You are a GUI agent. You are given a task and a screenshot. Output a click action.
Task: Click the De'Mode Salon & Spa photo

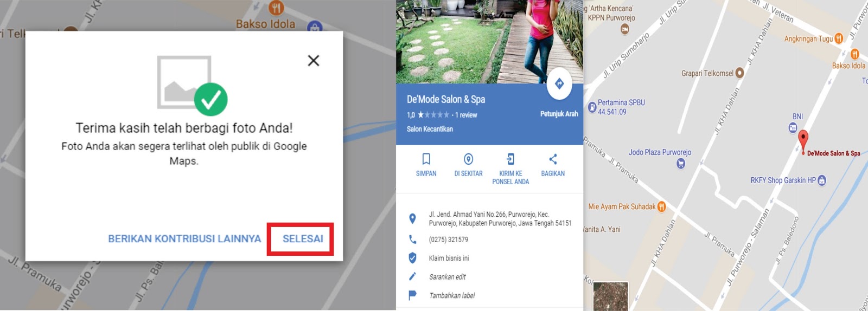[489, 42]
